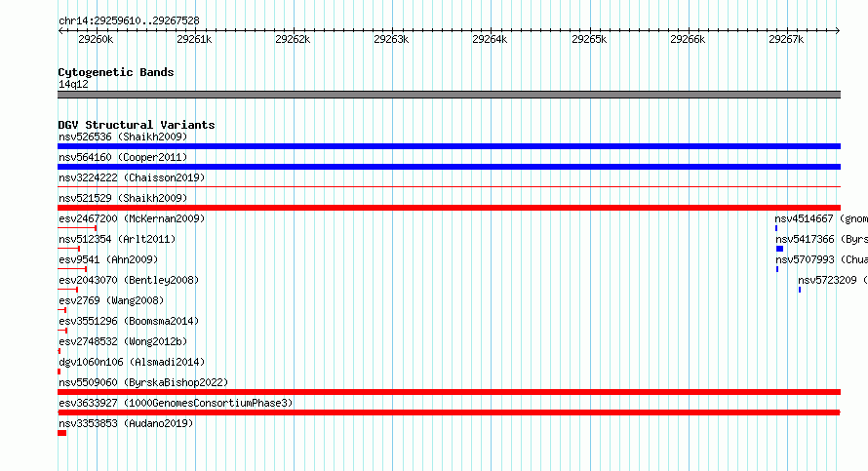The image size is (868, 471).
Task: Select the gray 14q12 cytoband bar
Action: tap(449, 95)
